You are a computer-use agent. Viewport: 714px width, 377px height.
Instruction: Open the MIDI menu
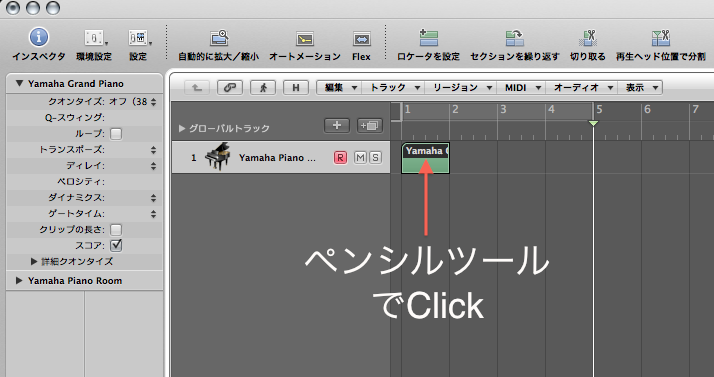click(521, 87)
